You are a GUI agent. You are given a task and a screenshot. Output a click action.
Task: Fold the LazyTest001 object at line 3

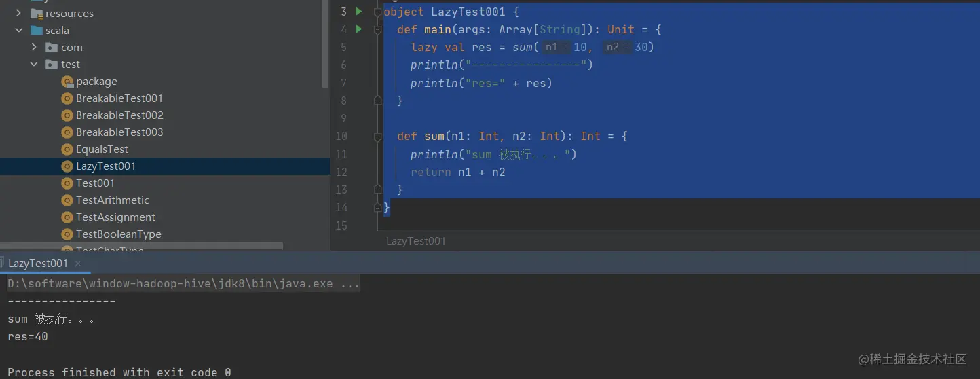tap(378, 12)
